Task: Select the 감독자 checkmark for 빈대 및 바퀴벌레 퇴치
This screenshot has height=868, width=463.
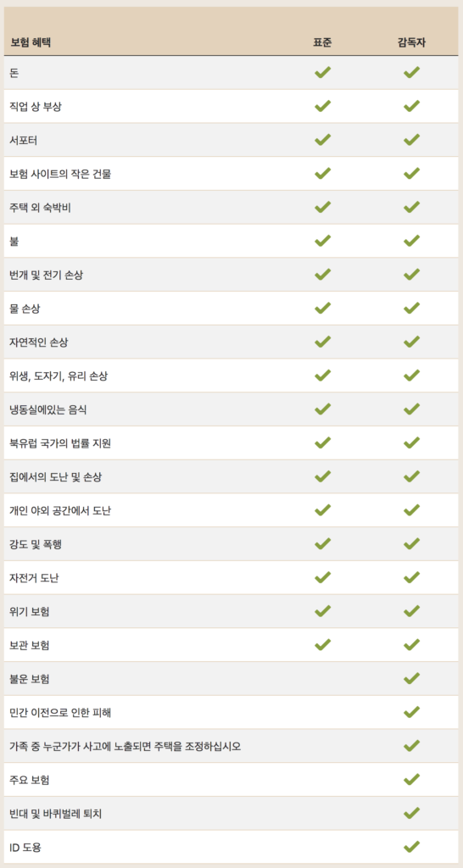Action: click(x=411, y=813)
